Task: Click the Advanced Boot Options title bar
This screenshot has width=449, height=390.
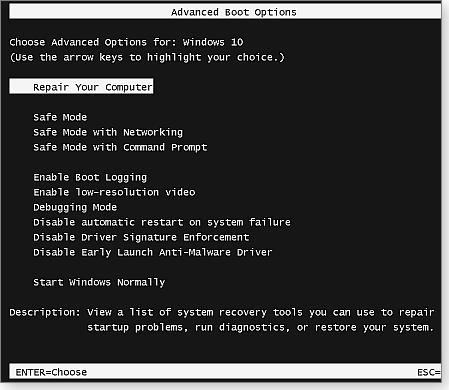Action: point(225,12)
